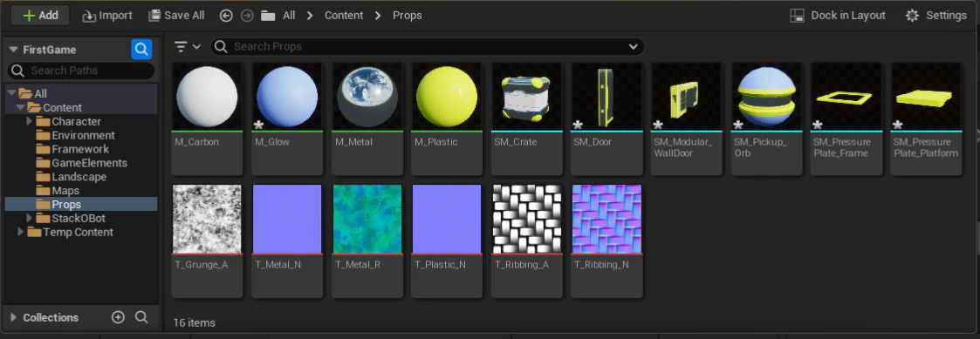Toggle the blue sources search button

tap(142, 50)
